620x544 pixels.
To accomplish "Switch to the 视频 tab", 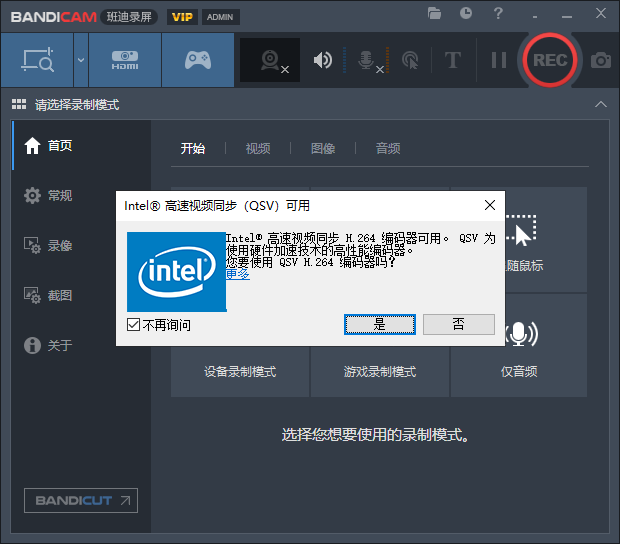I will tap(258, 148).
